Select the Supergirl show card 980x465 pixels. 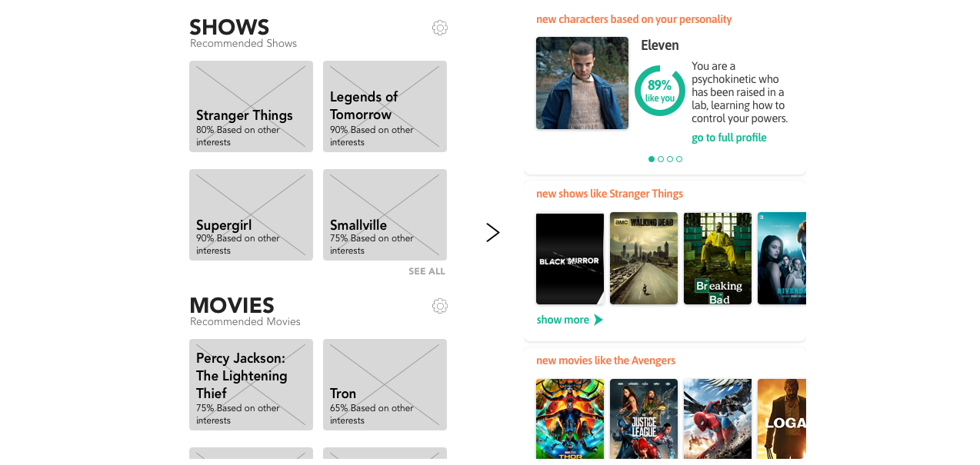tap(251, 214)
